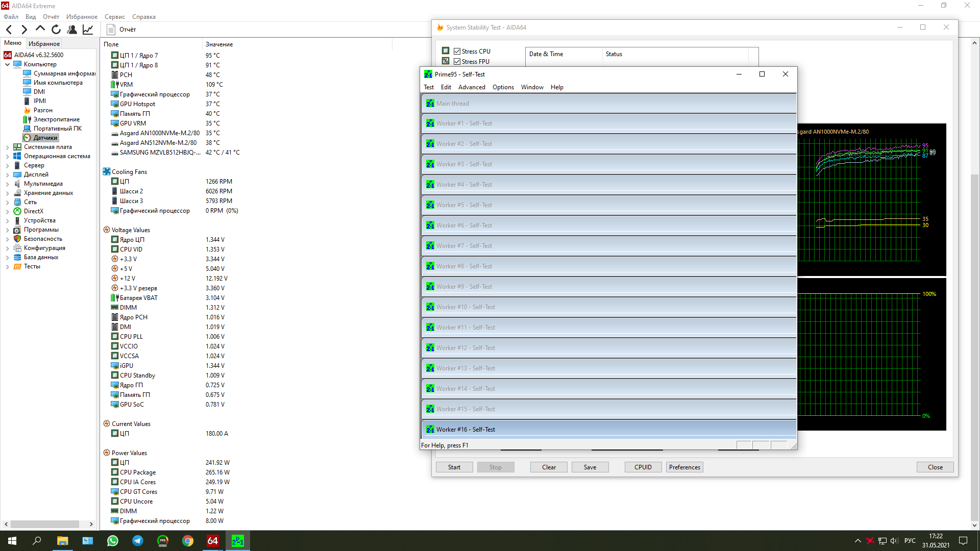Screen dimensions: 980x551
Task: Open the Advanced menu in Prime95
Action: tap(471, 87)
